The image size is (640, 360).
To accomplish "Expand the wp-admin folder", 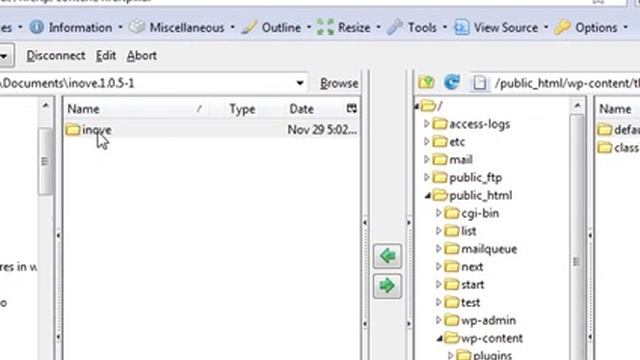I will pyautogui.click(x=438, y=320).
